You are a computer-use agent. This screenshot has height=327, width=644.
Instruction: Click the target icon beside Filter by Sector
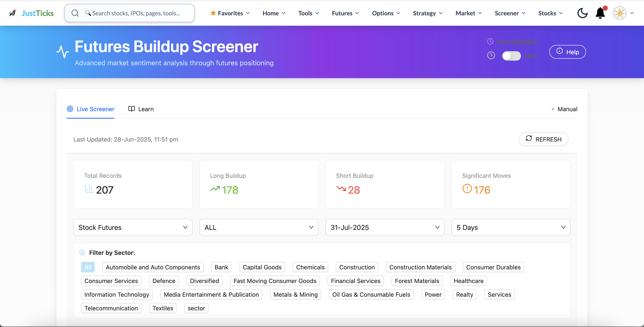[82, 253]
